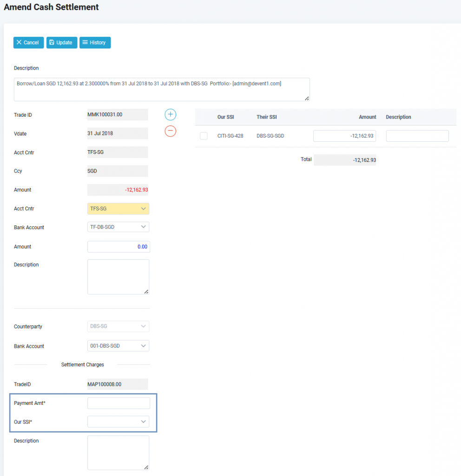This screenshot has height=476, width=461.
Task: Click the red minus remove-row icon
Action: 170,131
